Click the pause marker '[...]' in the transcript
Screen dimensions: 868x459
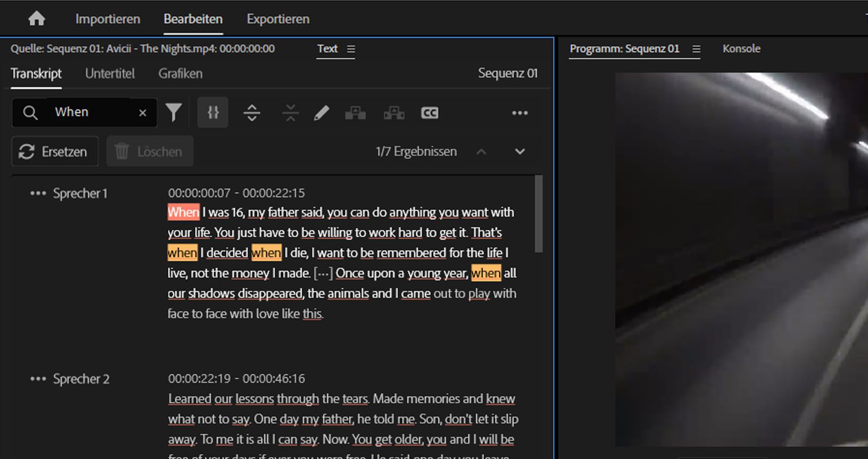(323, 273)
